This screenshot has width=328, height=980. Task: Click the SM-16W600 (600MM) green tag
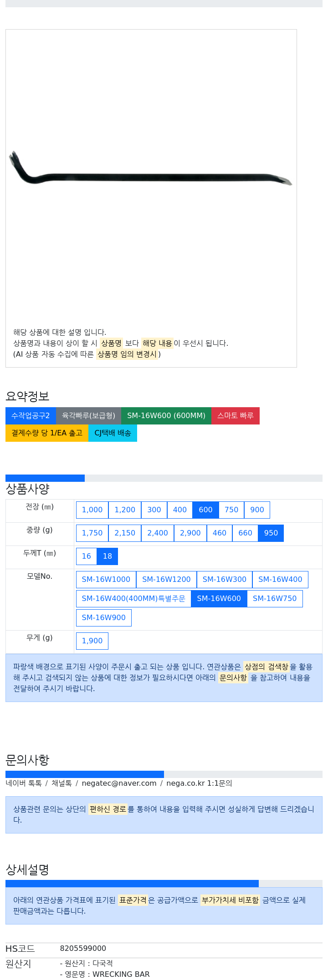tap(166, 416)
